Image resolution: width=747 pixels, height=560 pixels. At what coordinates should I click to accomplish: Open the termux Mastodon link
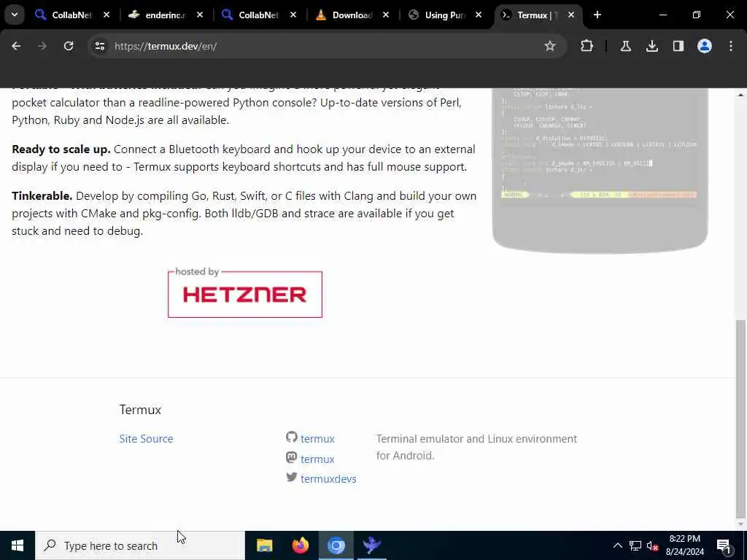point(317,459)
